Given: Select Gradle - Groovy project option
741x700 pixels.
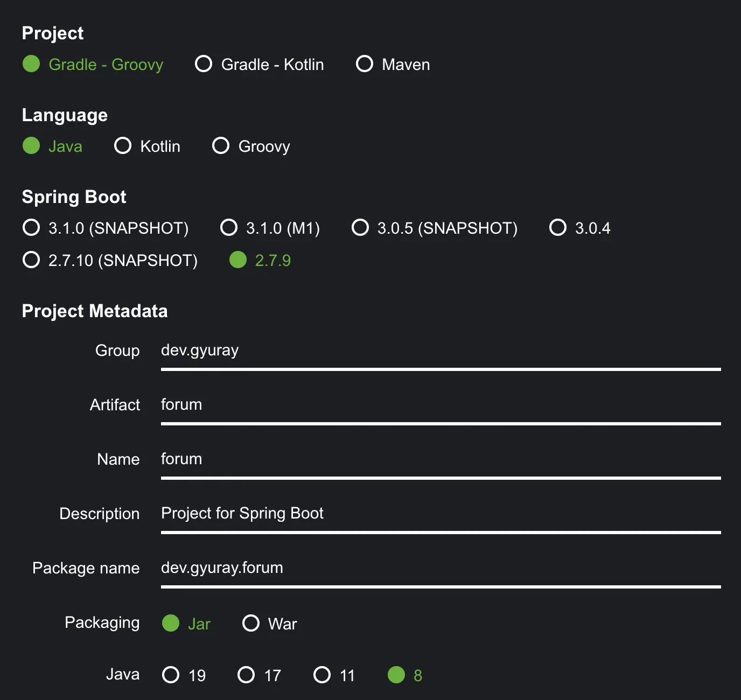Looking at the screenshot, I should pos(31,64).
